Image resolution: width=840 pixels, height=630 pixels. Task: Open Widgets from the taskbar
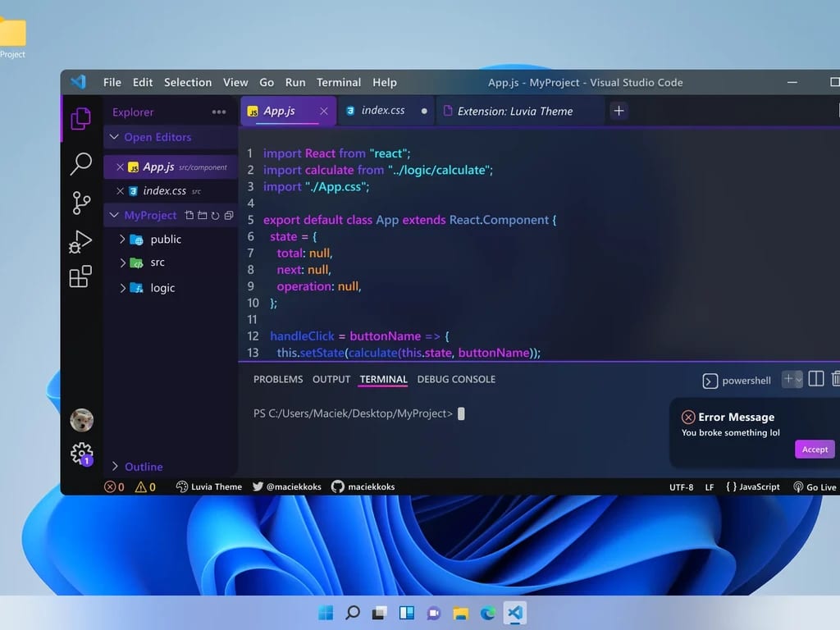tap(407, 612)
